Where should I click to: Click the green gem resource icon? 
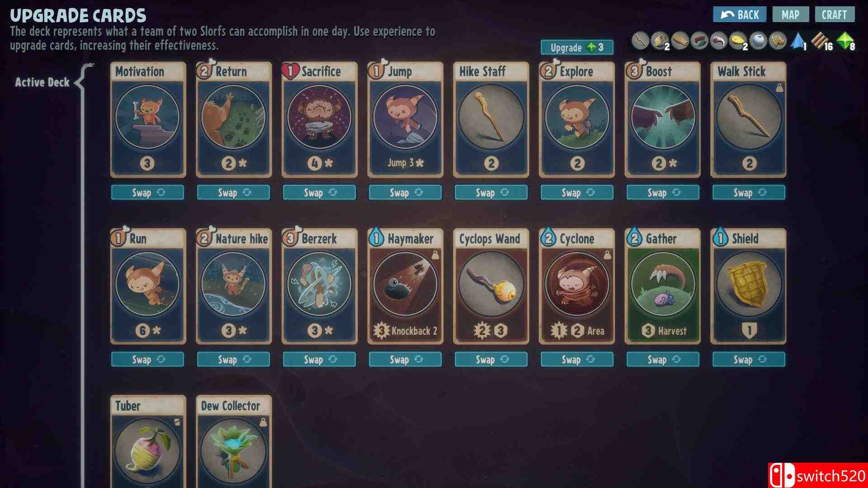845,41
